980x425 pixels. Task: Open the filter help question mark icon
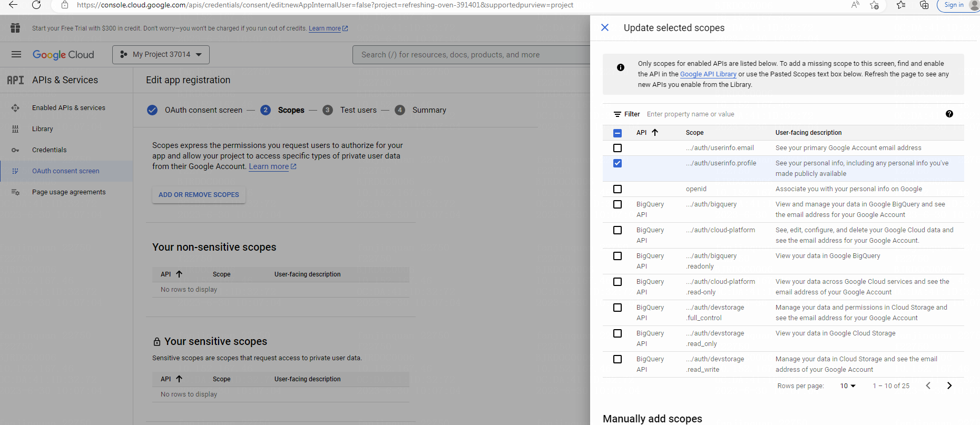(x=949, y=114)
